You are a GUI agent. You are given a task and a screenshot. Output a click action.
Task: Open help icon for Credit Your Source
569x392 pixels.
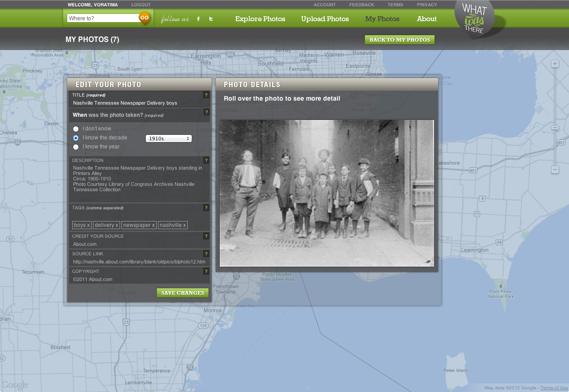[206, 236]
